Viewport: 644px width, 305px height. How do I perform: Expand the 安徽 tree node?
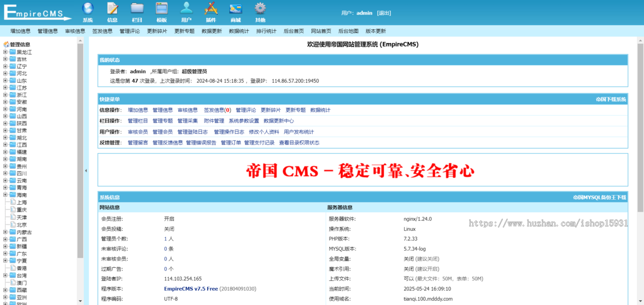click(x=5, y=102)
